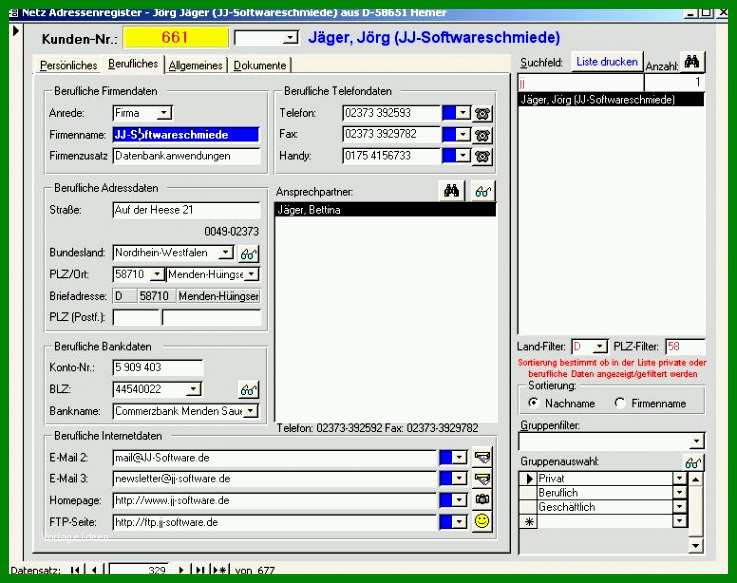
Task: Switch to the Allgemeines tab
Action: pos(196,65)
